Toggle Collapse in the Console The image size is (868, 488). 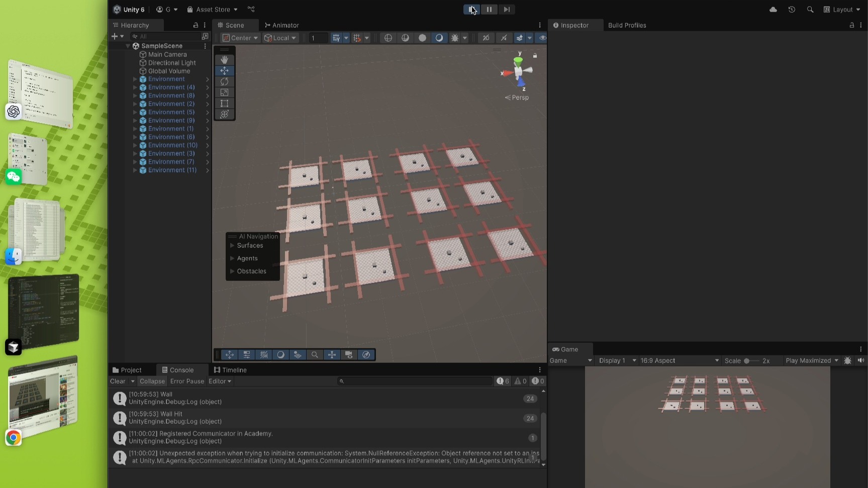pos(152,381)
